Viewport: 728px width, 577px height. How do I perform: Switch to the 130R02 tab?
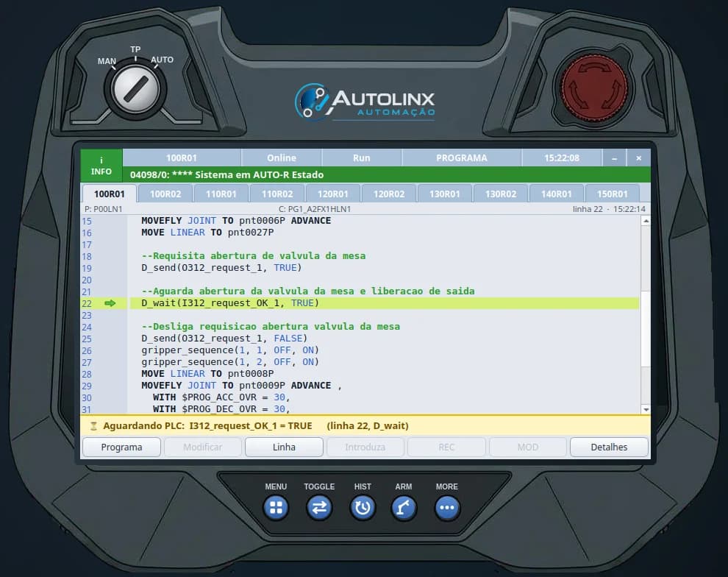tap(501, 194)
